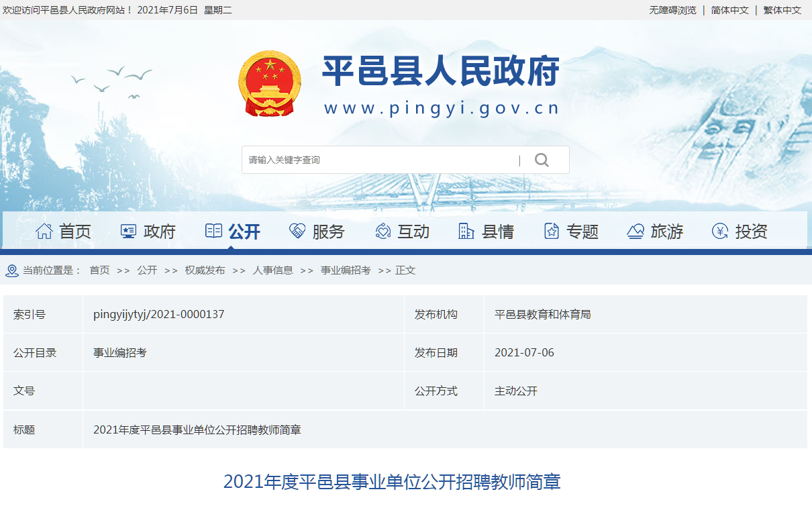Click the heart-hands icon beside 互动

click(383, 232)
